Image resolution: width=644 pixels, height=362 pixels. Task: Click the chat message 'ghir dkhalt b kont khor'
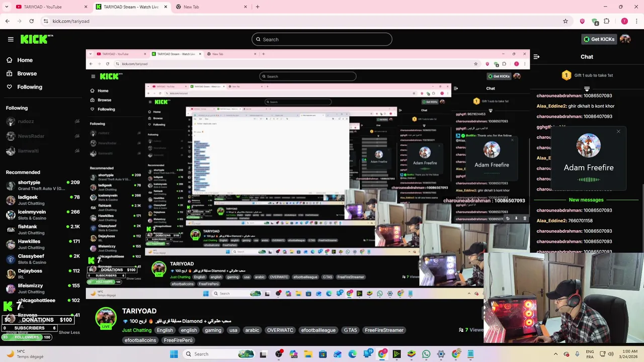[591, 106]
